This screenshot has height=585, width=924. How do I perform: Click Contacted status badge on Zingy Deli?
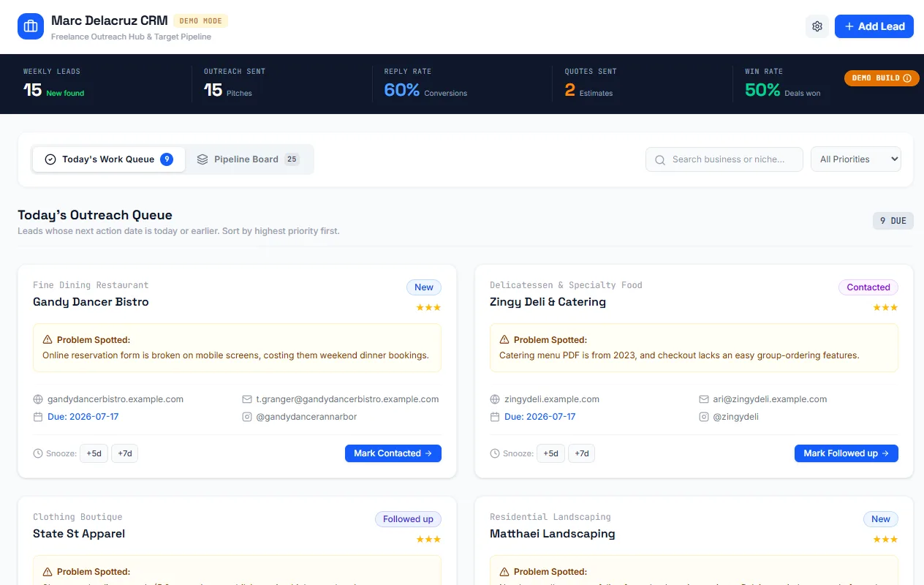tap(868, 287)
